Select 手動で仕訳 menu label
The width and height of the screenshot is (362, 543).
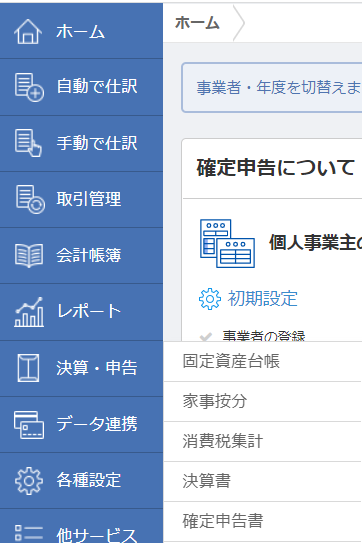tap(97, 143)
